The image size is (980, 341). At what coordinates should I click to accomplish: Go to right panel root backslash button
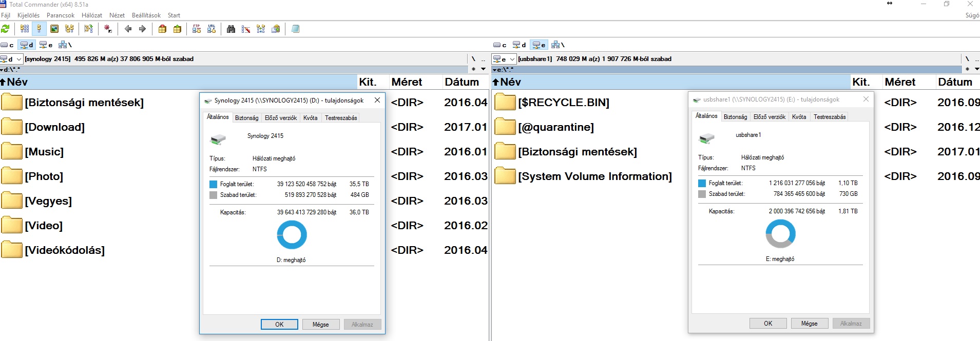tap(967, 59)
